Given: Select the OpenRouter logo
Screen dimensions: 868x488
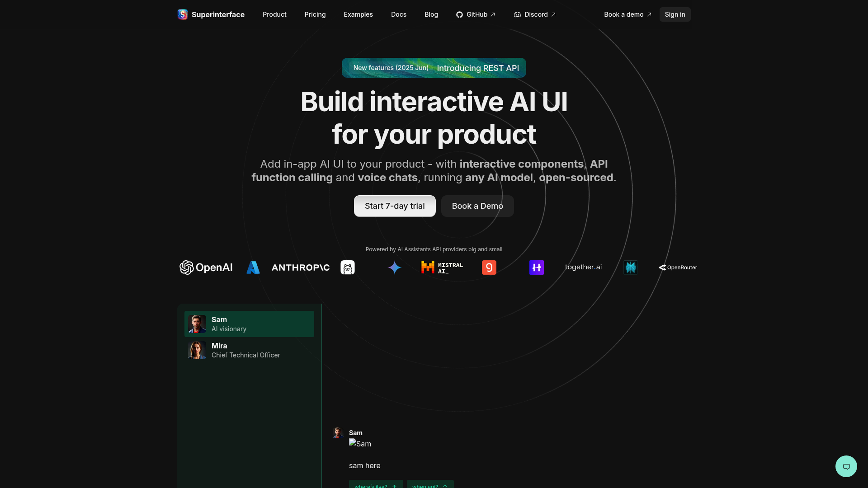Looking at the screenshot, I should (678, 267).
